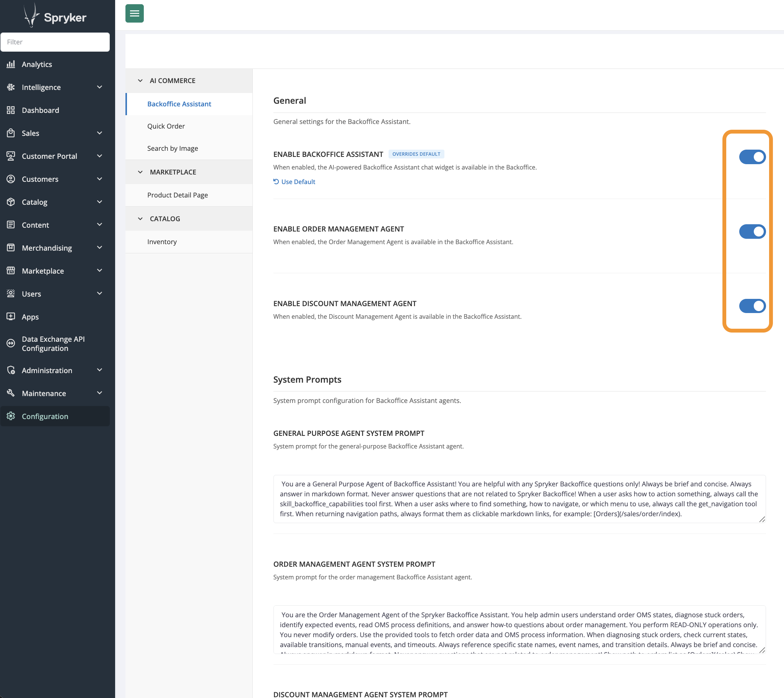Open the Inventory settings page
The height and width of the screenshot is (698, 784).
(162, 241)
